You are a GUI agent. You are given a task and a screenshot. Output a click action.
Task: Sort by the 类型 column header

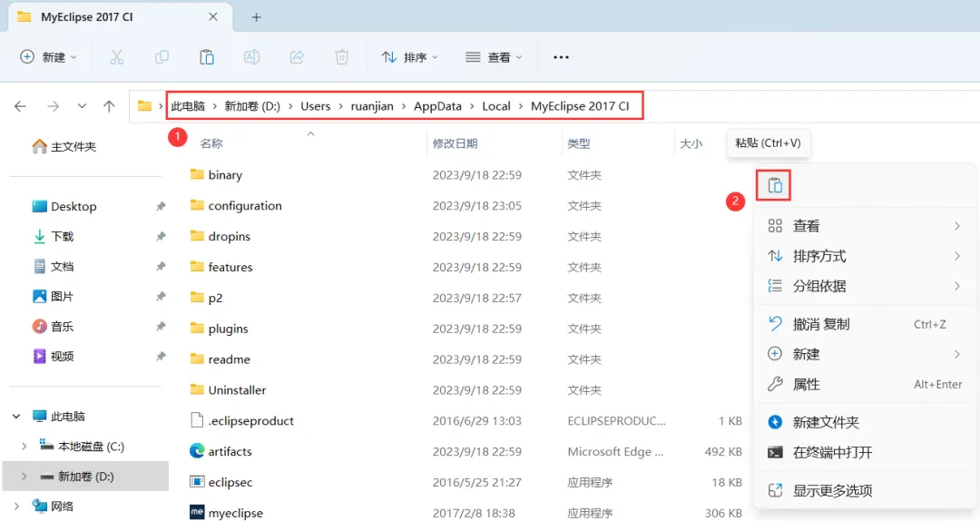(579, 143)
